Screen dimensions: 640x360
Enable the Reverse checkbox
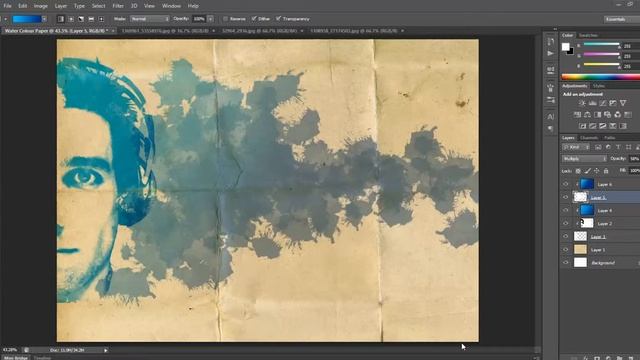click(225, 19)
